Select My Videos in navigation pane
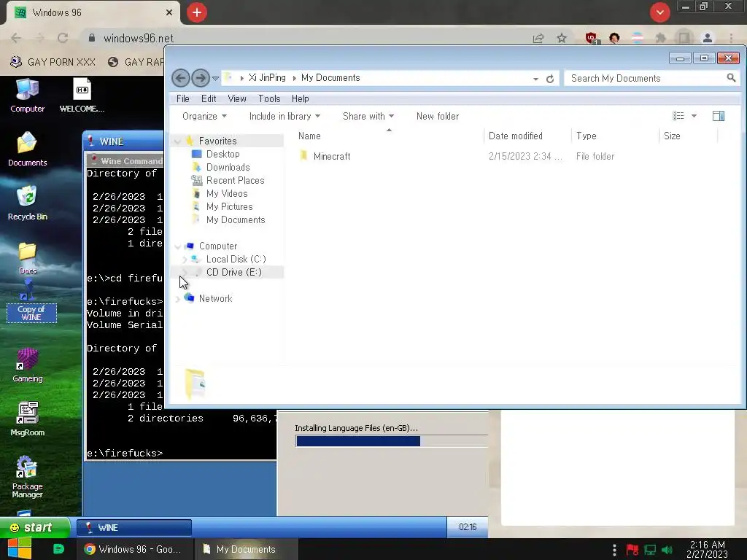 coord(226,194)
